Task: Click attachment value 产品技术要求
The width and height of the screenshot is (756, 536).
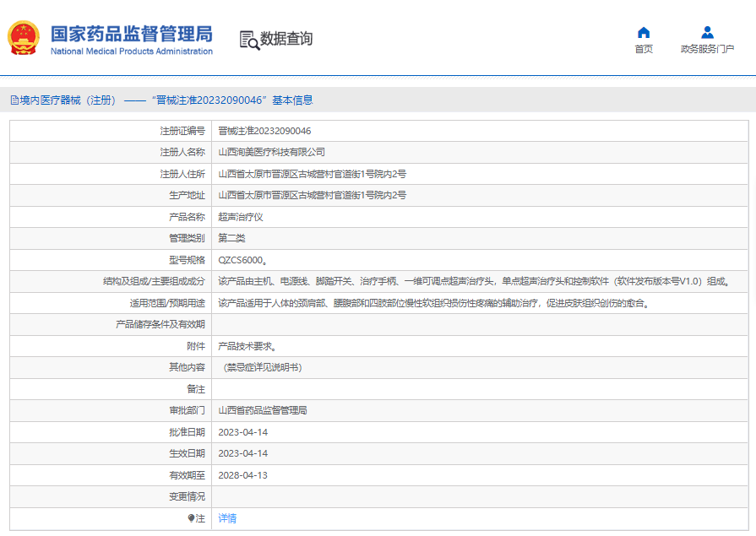Action: [247, 346]
